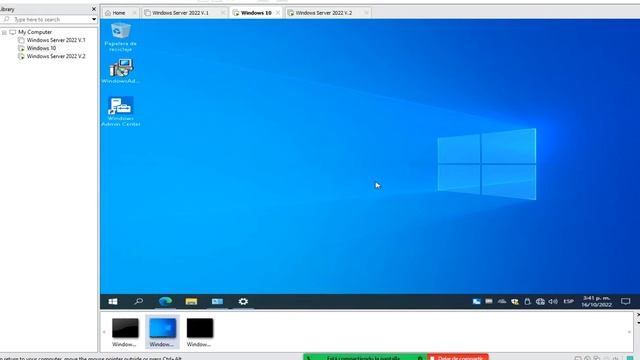The image size is (640, 360).
Task: Click the safely remove hardware tray icon
Action: click(527, 302)
